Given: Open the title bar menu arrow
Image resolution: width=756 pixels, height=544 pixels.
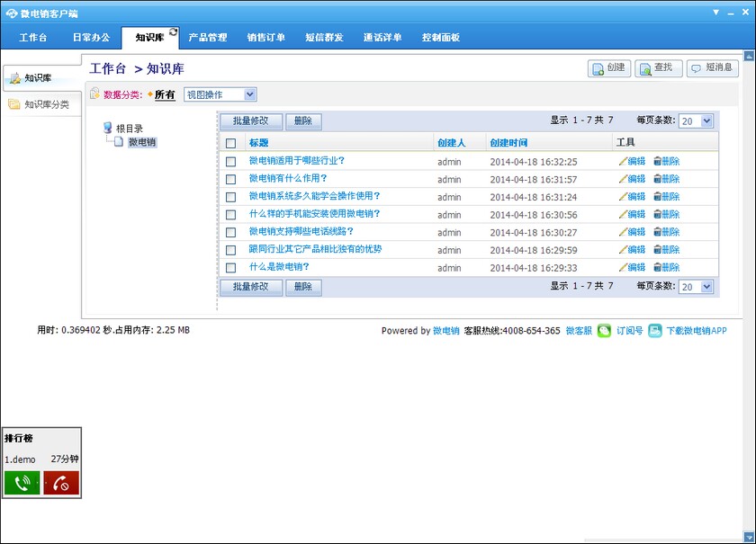Looking at the screenshot, I should tap(716, 12).
